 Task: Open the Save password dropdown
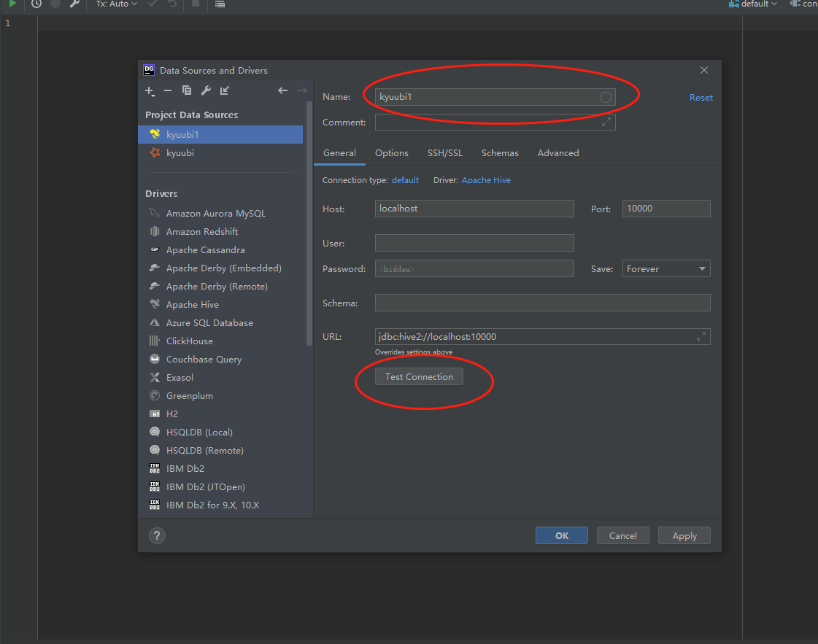pos(665,269)
